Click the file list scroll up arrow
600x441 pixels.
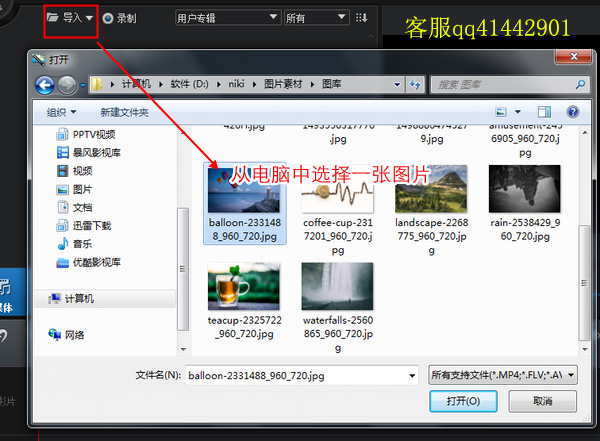click(x=585, y=132)
